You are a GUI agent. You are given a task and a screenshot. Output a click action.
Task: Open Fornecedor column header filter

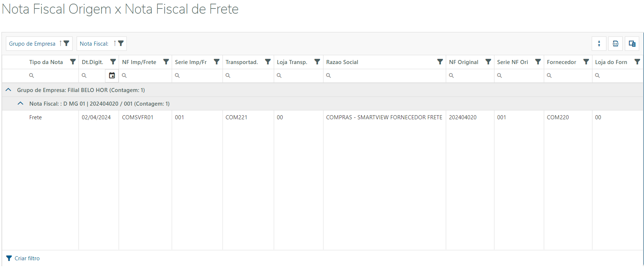586,62
